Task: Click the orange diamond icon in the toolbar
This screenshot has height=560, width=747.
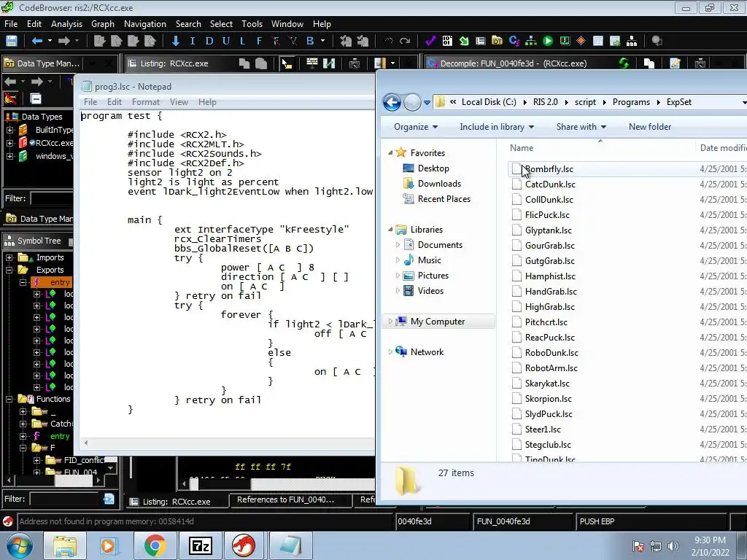Action: pos(581,41)
